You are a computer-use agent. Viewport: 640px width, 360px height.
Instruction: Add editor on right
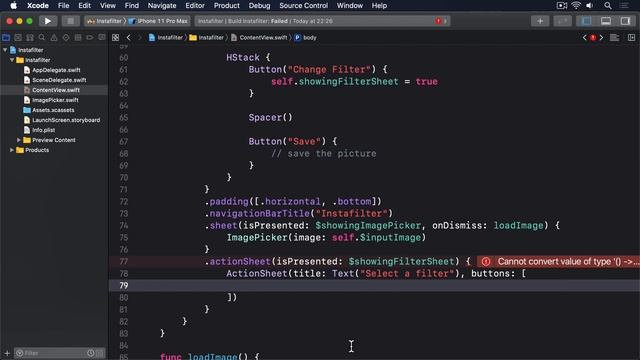tap(631, 38)
